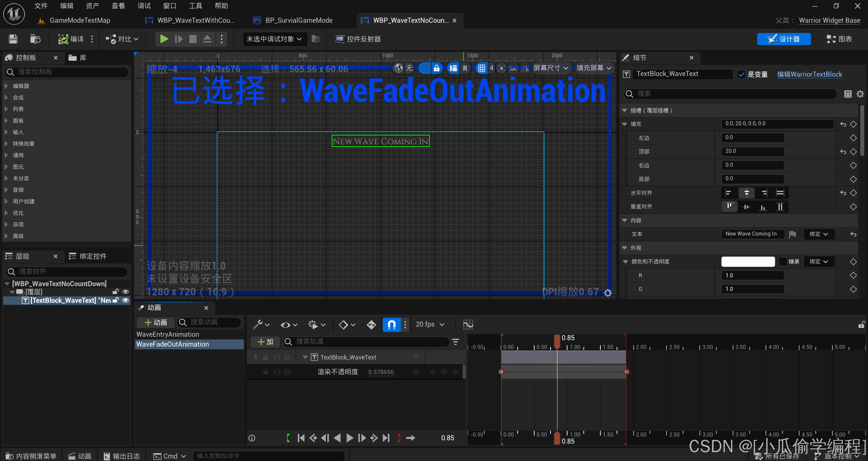Toggle timeline snapping magnet icon
This screenshot has height=461, width=868.
(x=391, y=325)
